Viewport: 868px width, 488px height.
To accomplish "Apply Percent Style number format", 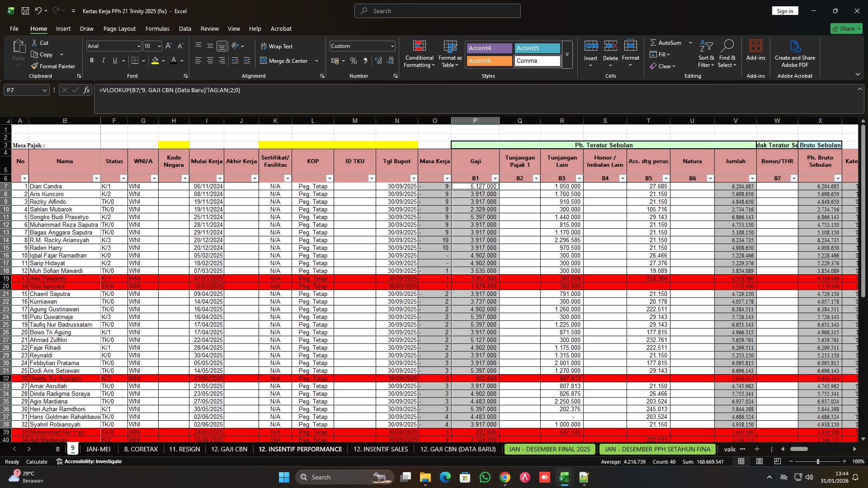I will pyautogui.click(x=353, y=61).
